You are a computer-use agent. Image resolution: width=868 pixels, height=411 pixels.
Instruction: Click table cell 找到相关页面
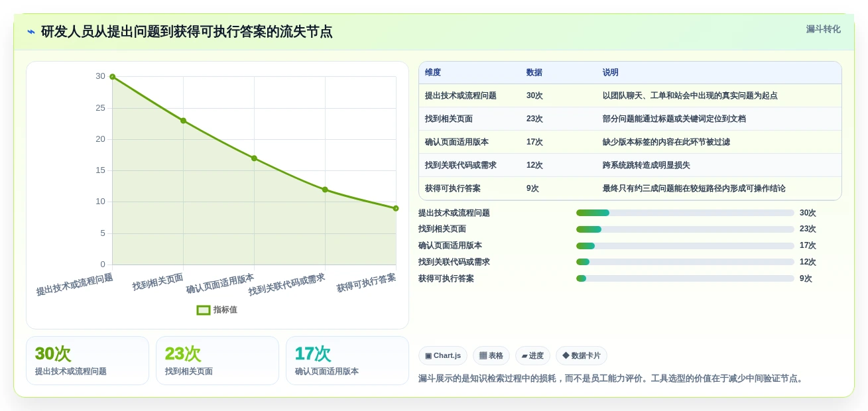[449, 119]
